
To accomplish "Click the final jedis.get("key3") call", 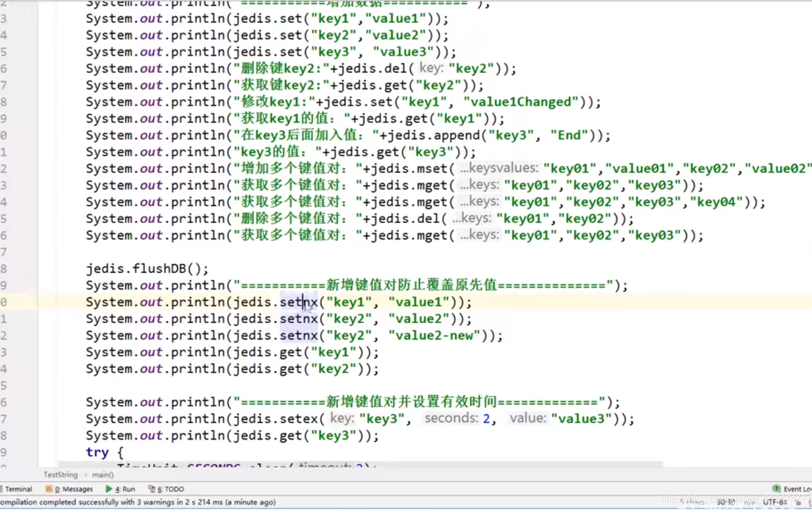I will [299, 436].
